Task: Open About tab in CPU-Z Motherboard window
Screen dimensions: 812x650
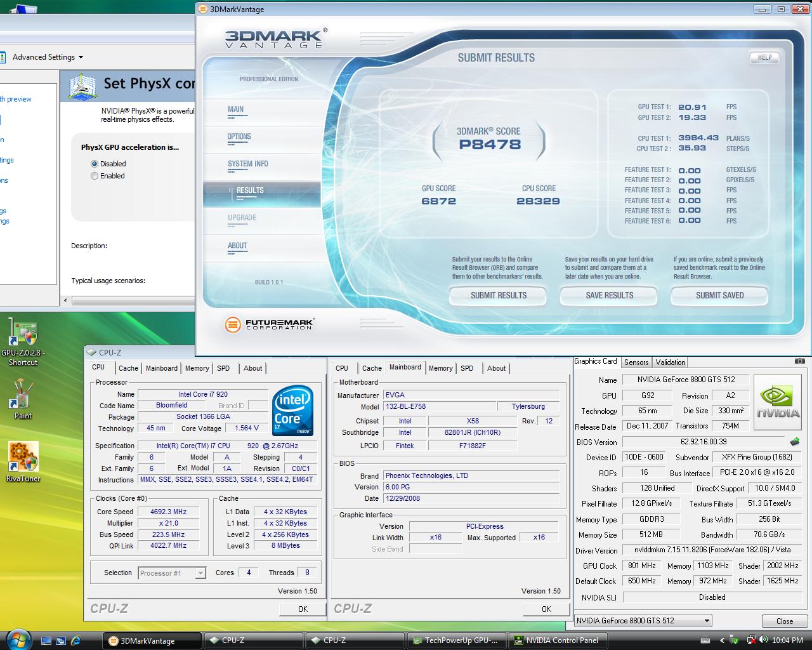Action: pyautogui.click(x=497, y=368)
